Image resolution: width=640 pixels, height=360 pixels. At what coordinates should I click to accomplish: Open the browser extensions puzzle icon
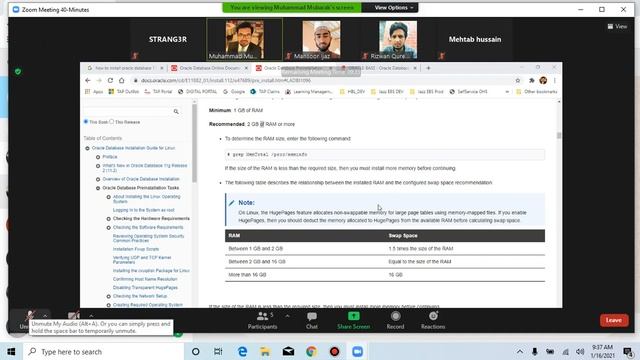point(531,80)
